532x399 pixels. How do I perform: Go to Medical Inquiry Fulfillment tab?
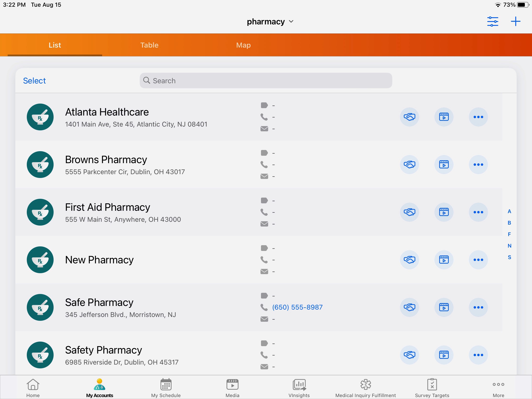click(365, 388)
